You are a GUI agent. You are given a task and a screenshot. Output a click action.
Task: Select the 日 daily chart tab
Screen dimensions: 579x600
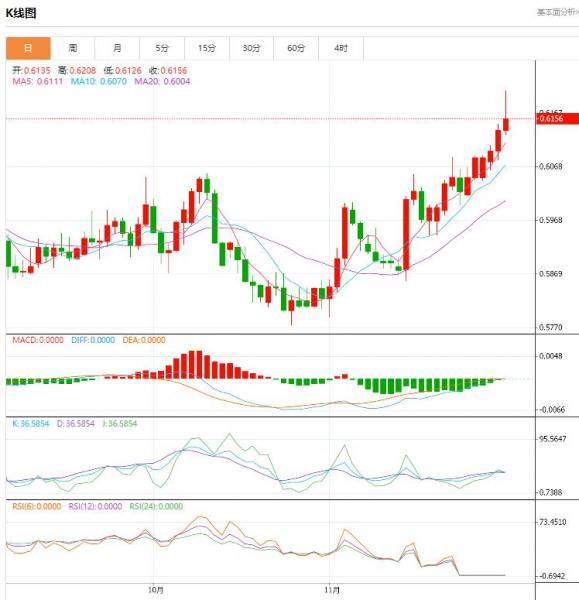[x=28, y=48]
